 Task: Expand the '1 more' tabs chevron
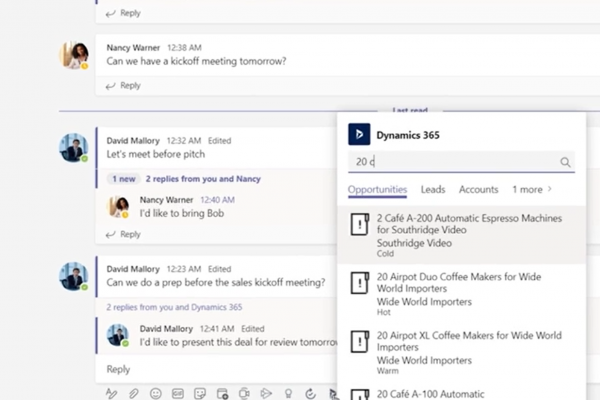coord(549,189)
